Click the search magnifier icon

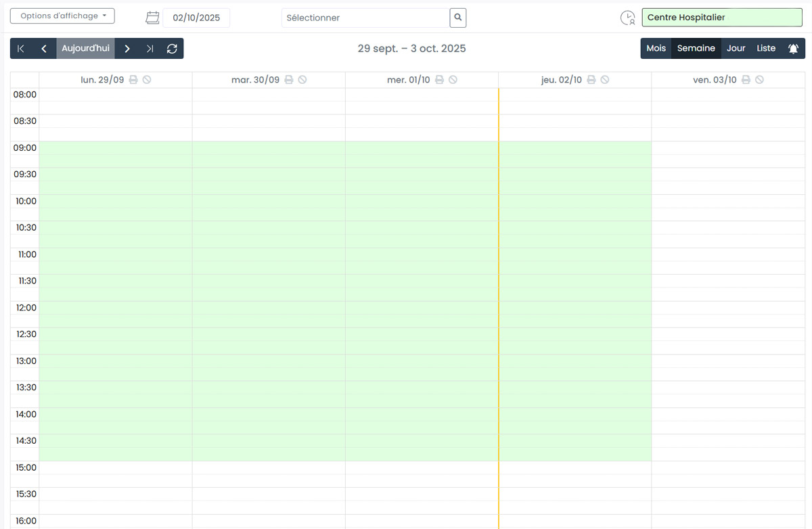point(458,18)
